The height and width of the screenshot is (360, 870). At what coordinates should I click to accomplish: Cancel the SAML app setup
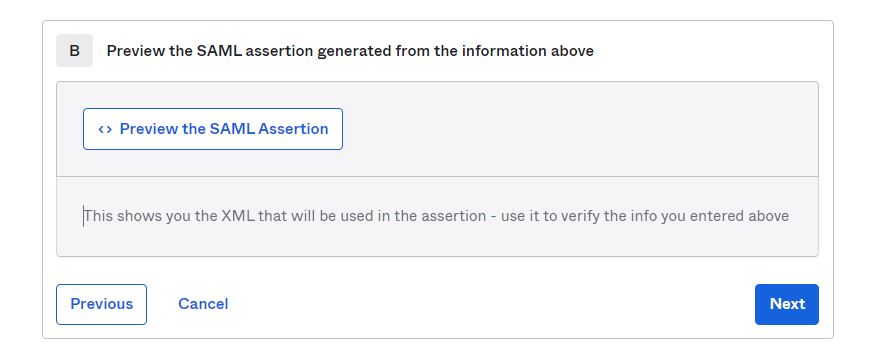(203, 304)
